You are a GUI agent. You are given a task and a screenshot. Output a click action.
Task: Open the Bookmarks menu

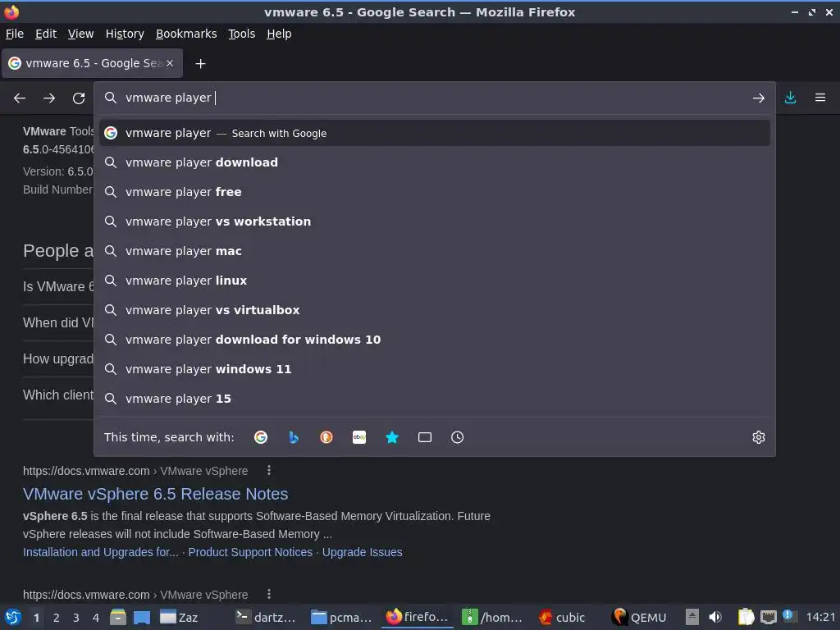click(x=186, y=34)
